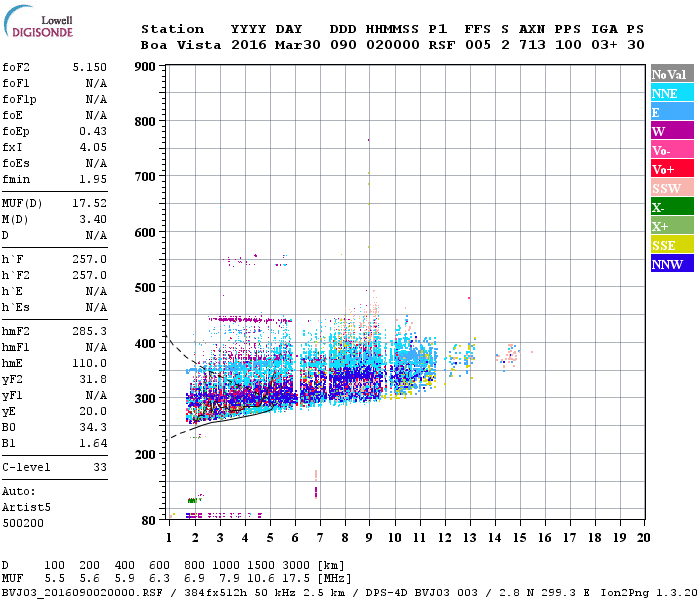
Task: Select the NoVal gray legend swatch
Action: tap(672, 74)
